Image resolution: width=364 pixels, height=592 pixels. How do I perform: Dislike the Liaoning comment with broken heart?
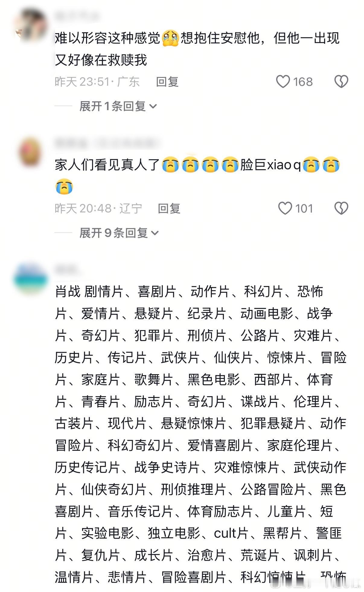341,208
